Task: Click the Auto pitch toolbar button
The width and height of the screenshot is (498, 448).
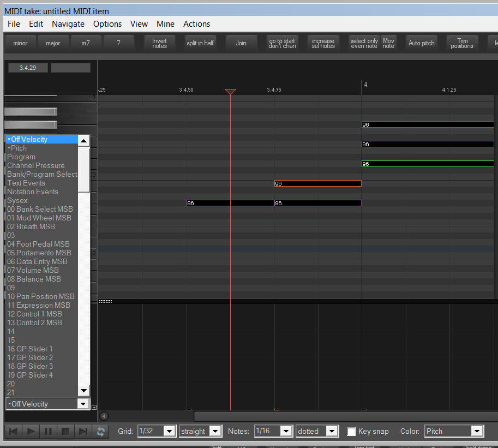Action: pyautogui.click(x=422, y=43)
